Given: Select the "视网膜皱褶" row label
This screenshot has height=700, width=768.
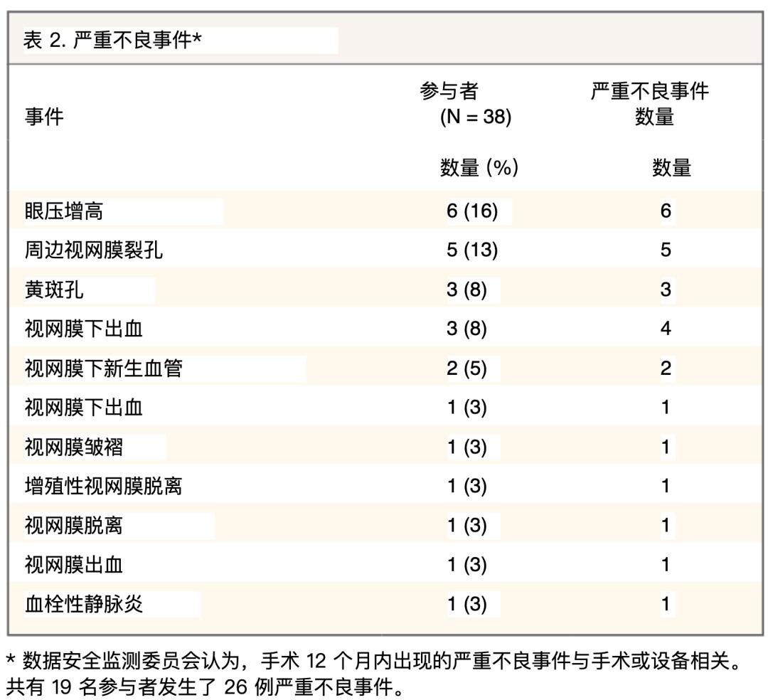Looking at the screenshot, I should tap(74, 447).
